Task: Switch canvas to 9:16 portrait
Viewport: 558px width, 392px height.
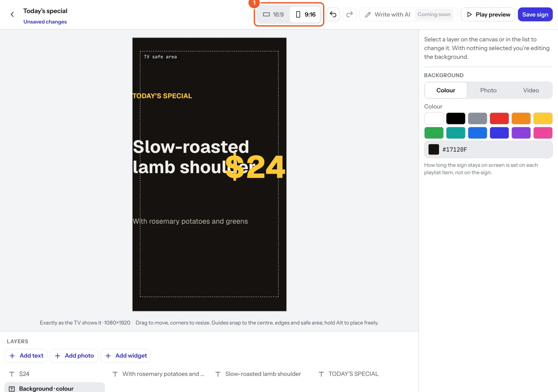Action: tap(306, 14)
